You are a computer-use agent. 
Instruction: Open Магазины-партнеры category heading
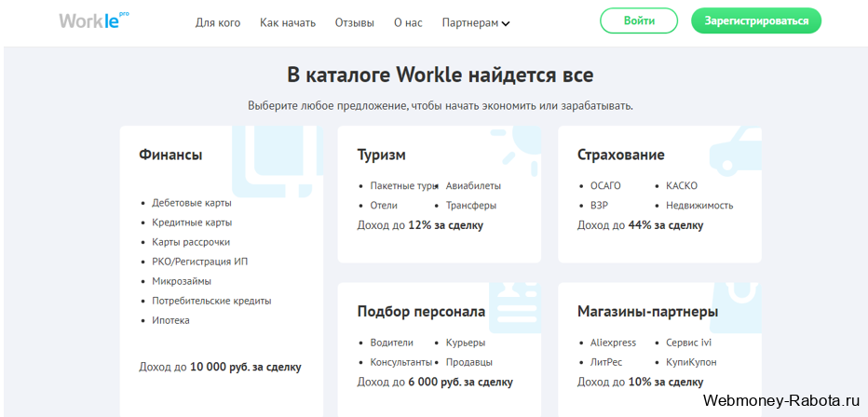tap(647, 312)
